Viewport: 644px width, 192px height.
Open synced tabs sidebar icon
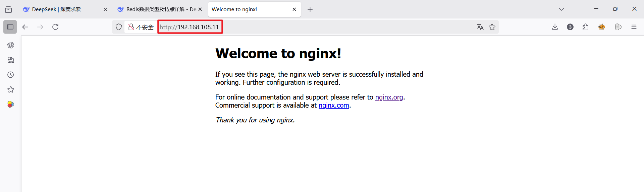(11, 60)
